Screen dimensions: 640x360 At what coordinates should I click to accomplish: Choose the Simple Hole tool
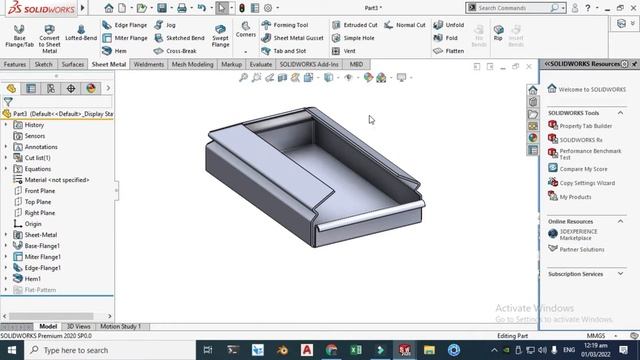coord(353,38)
